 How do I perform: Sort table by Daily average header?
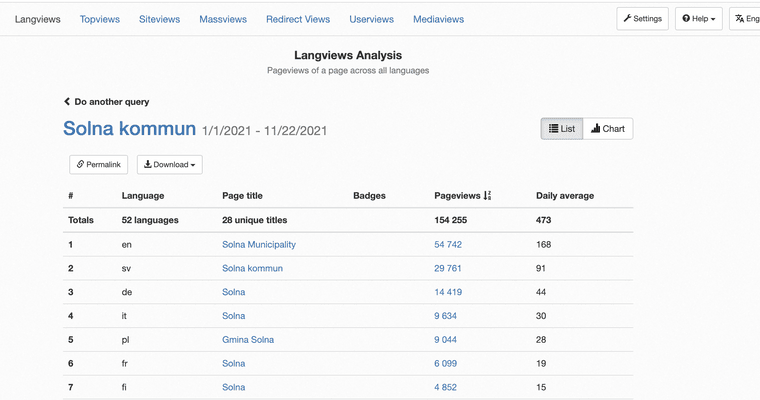(564, 196)
